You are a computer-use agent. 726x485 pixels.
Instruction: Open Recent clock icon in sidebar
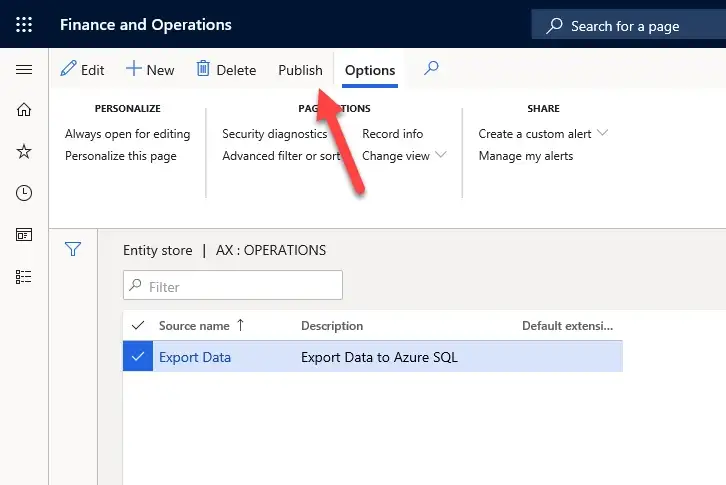click(x=24, y=193)
